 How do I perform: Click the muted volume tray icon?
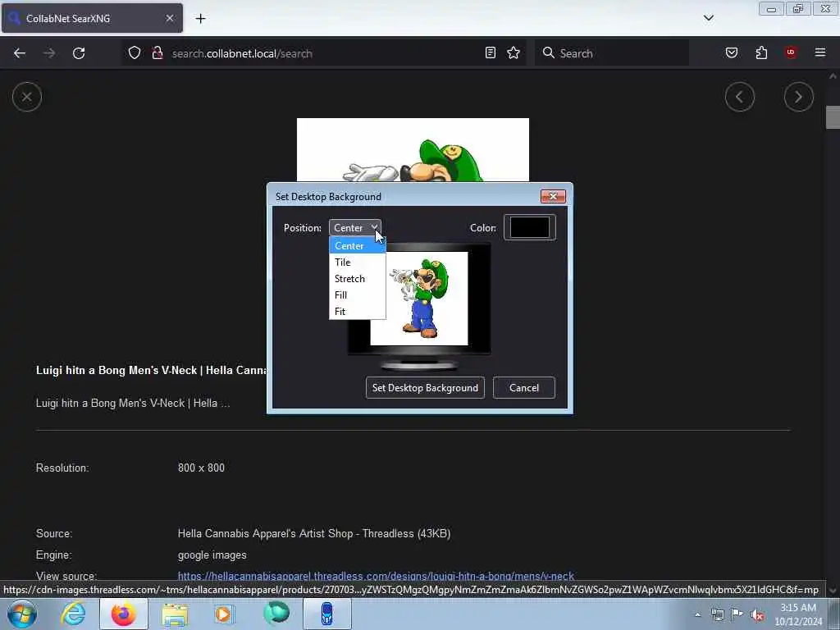[757, 615]
